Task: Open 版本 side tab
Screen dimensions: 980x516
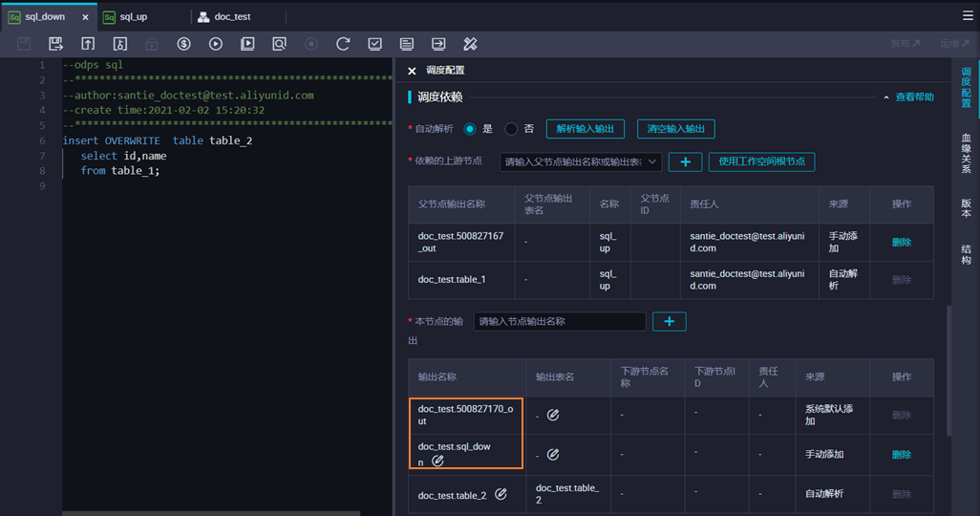Action: (x=966, y=207)
